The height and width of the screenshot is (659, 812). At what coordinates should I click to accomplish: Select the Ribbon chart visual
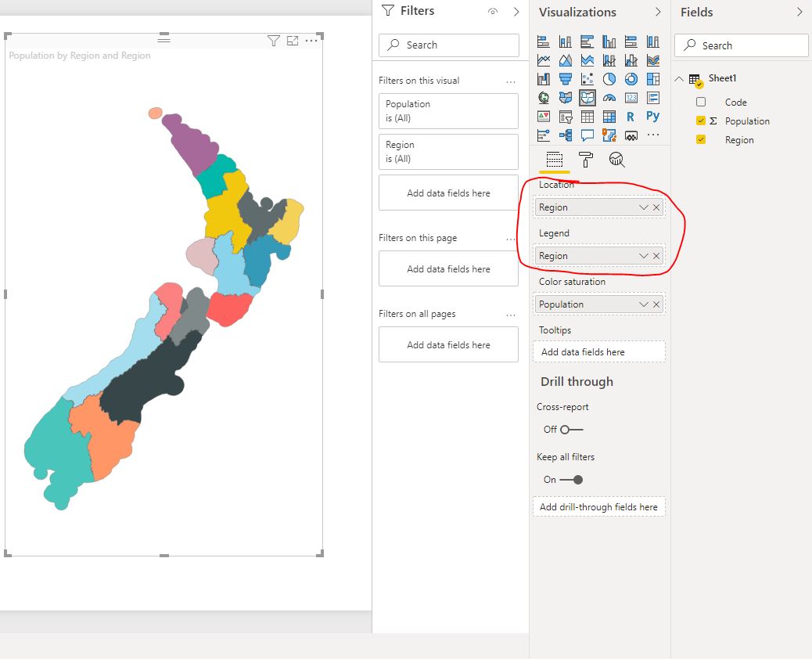(653, 60)
